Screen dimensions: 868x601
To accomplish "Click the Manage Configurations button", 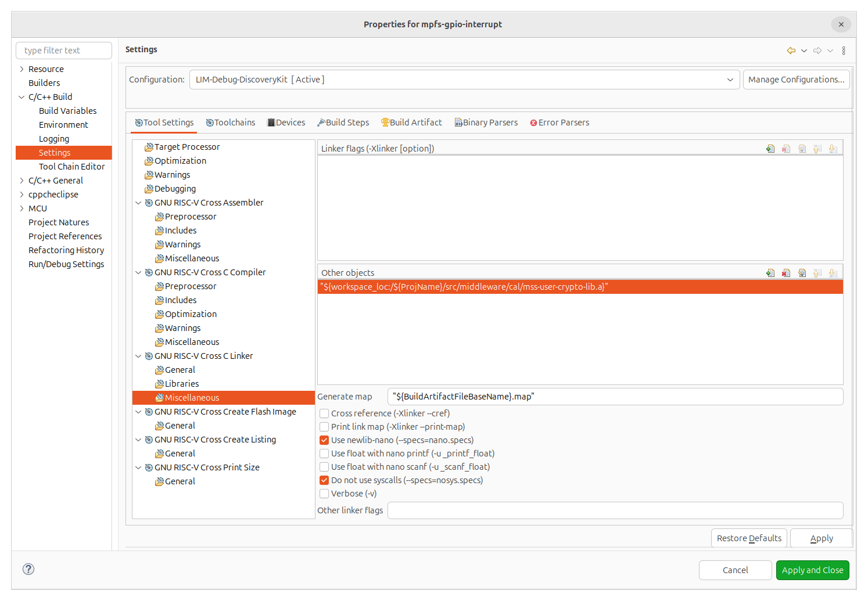I will [x=796, y=80].
